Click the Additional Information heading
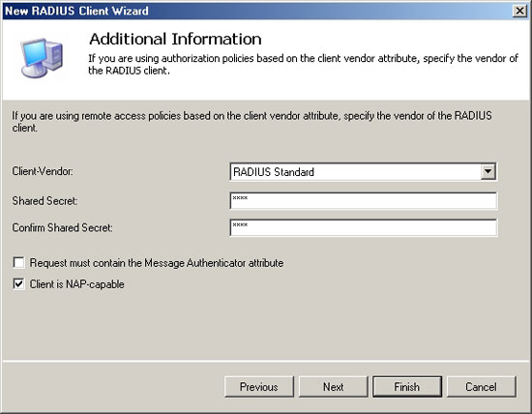 click(x=175, y=39)
